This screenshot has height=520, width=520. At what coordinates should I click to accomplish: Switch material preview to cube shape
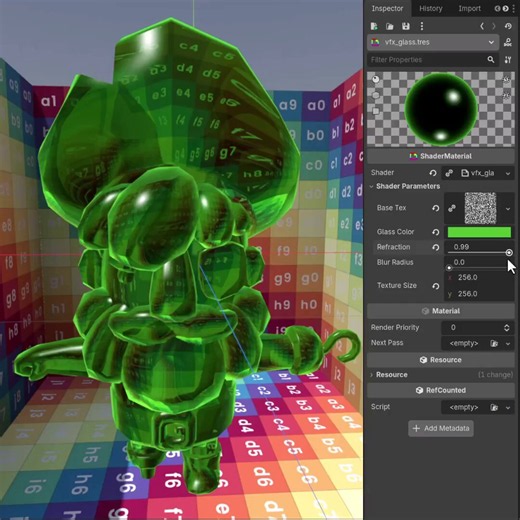(376, 95)
